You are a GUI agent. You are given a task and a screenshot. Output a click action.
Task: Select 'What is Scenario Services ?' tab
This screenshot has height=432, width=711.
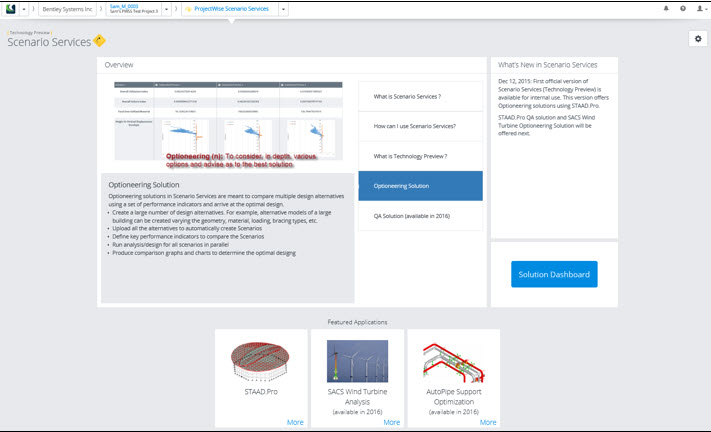point(420,96)
